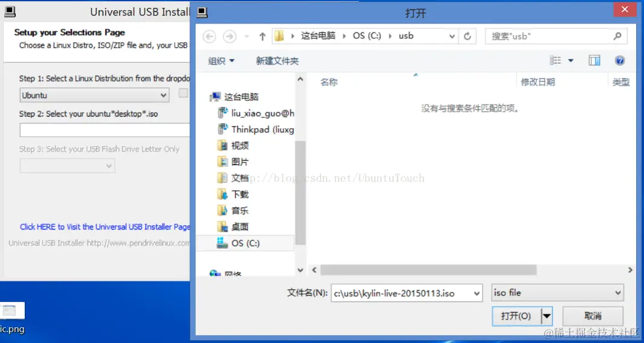Sort by 类型 column header
644x343 pixels.
coord(620,82)
